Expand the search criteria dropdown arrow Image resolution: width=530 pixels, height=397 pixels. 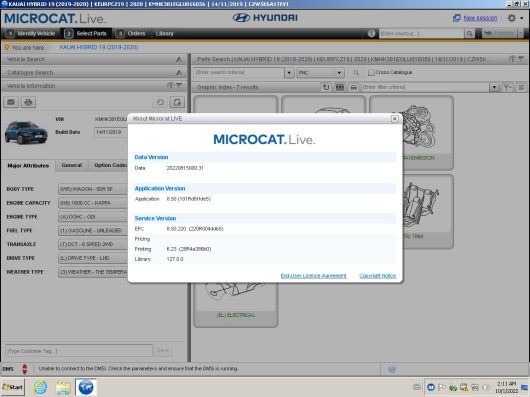[289, 73]
